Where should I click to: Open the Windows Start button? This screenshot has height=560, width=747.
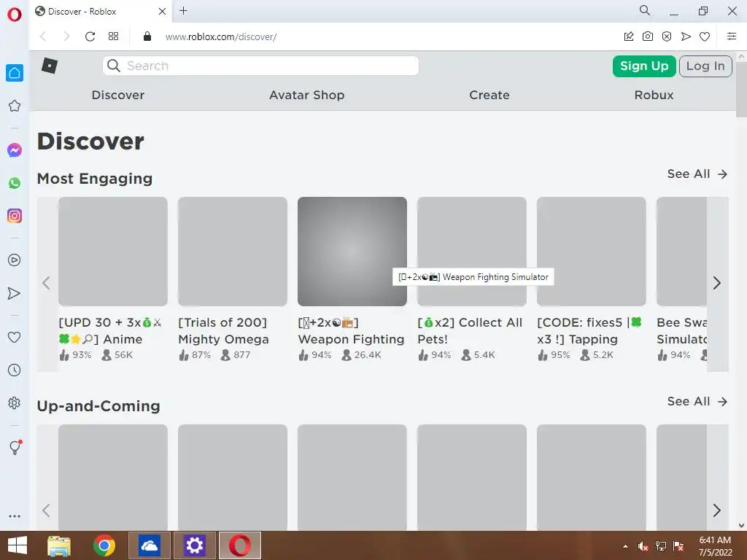tap(18, 545)
